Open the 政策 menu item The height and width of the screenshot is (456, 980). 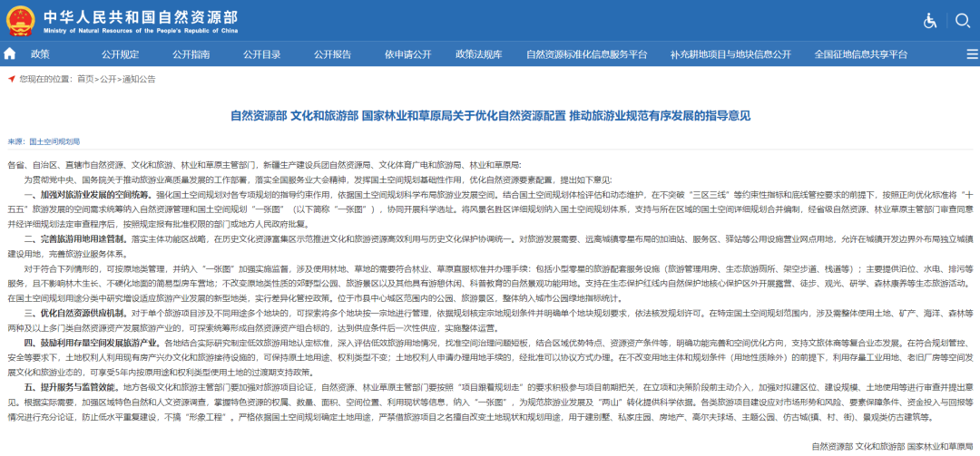(40, 54)
